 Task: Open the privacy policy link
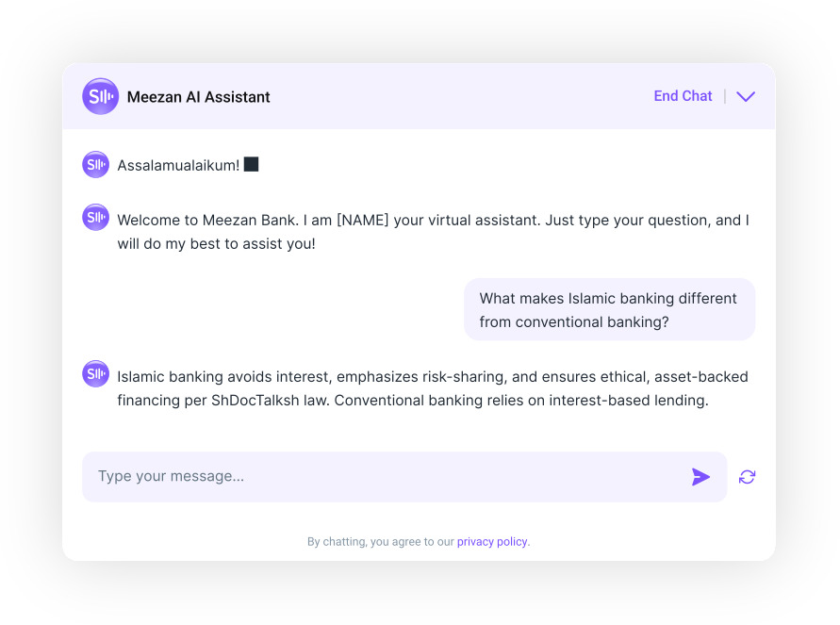click(x=492, y=542)
